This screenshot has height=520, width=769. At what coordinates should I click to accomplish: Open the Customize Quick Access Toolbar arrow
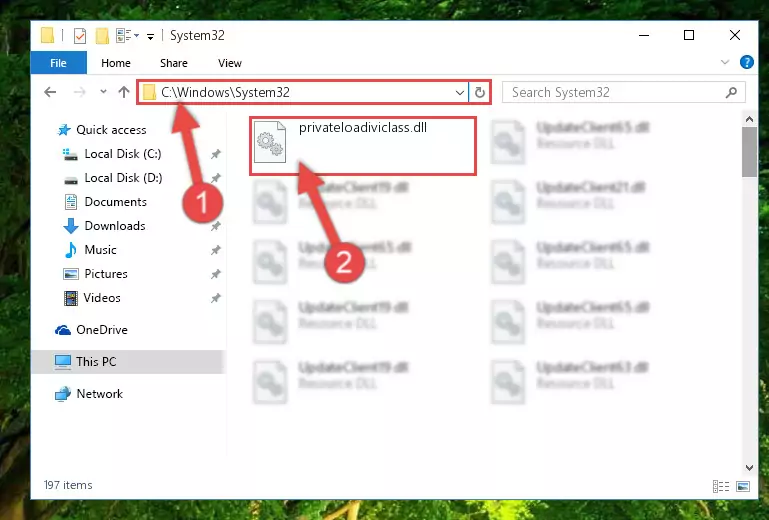click(x=151, y=36)
